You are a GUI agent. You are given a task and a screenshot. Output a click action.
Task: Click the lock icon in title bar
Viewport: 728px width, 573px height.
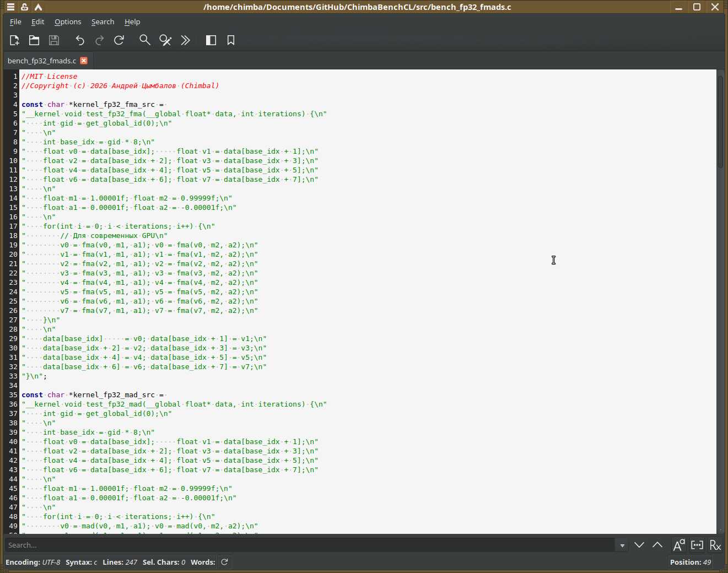click(24, 7)
